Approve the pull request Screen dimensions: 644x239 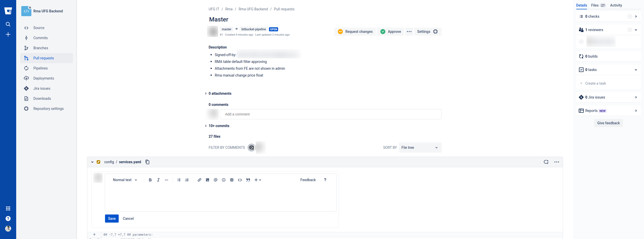[390, 32]
